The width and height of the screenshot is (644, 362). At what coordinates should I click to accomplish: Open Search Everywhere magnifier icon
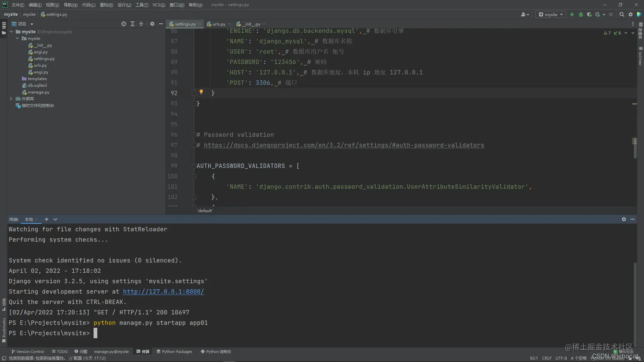621,14
